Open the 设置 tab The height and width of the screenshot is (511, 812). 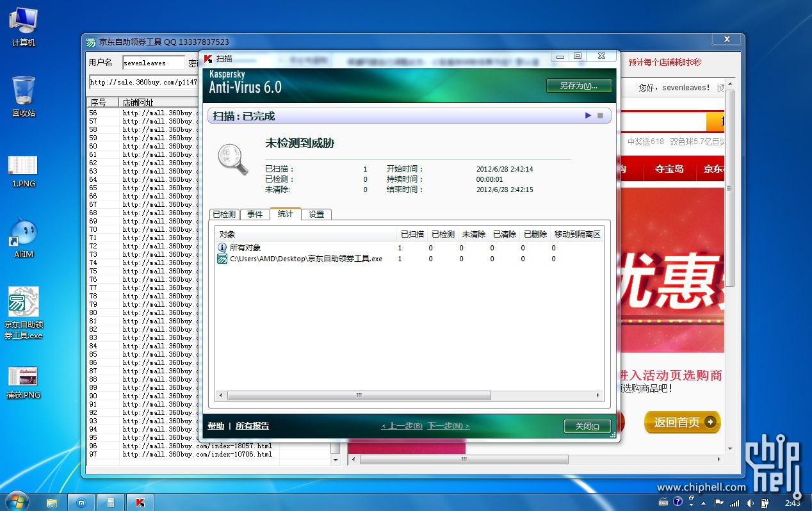pyautogui.click(x=316, y=214)
